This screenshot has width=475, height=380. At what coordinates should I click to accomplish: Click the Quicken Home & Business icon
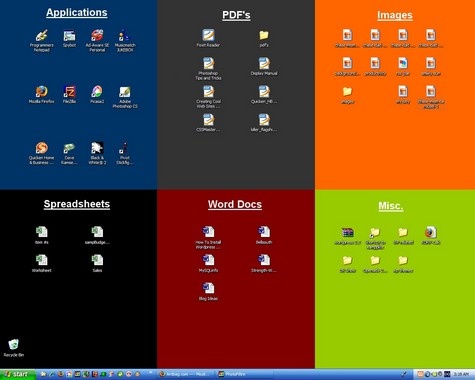41,153
